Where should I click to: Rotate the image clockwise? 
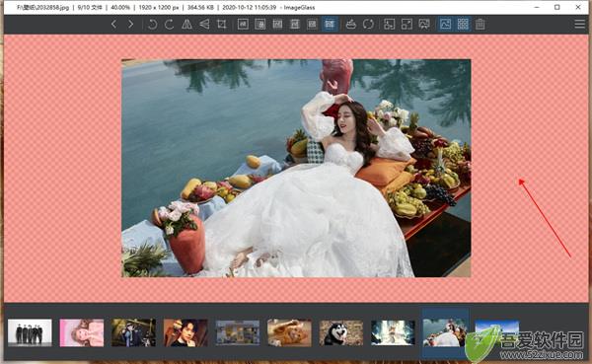pos(170,24)
